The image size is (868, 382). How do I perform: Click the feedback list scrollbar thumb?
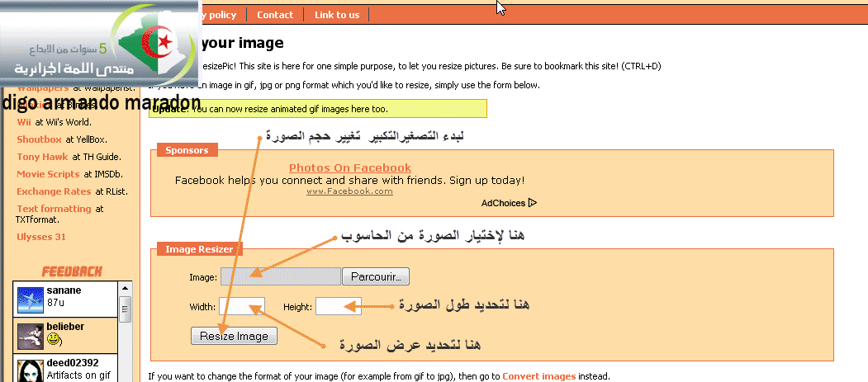pos(126,311)
